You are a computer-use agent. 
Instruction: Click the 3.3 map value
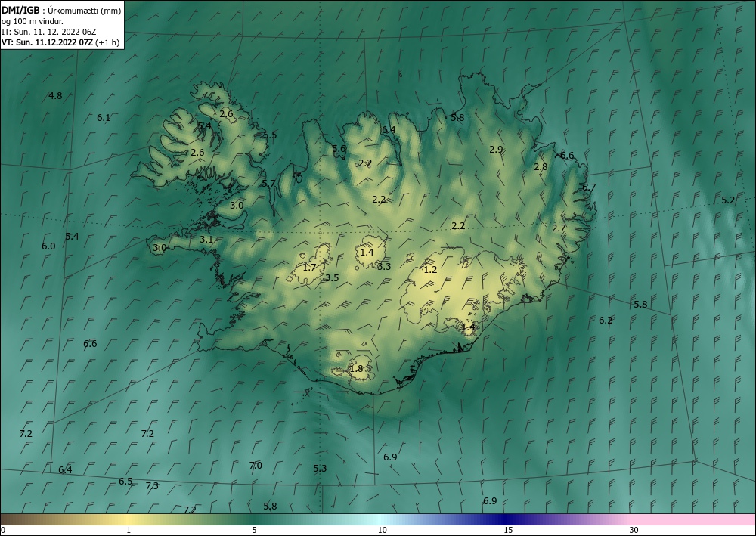(x=384, y=267)
